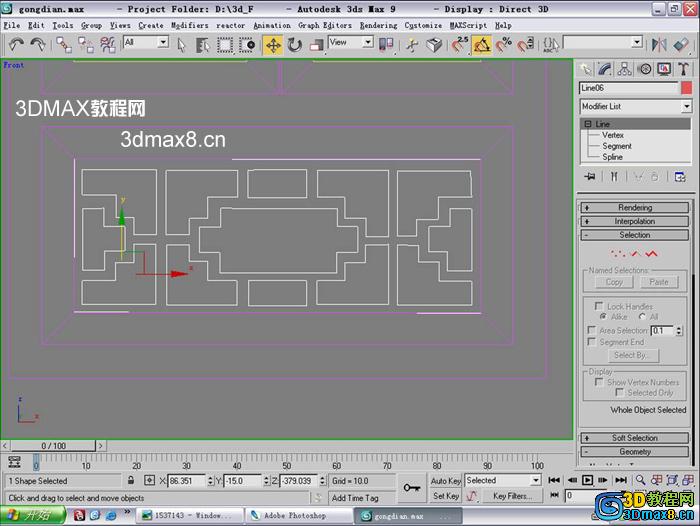
Task: Toggle the Angle Snap icon
Action: tap(482, 45)
